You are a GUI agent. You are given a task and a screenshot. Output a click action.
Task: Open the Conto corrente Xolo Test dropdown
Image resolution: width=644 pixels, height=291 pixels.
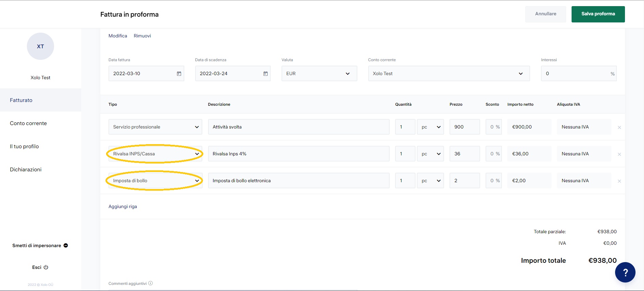[448, 73]
